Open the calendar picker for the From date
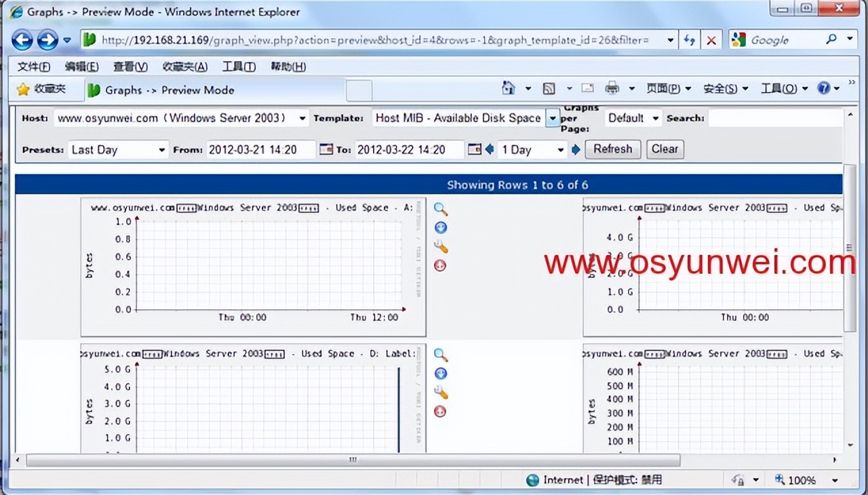This screenshot has height=495, width=868. click(326, 149)
